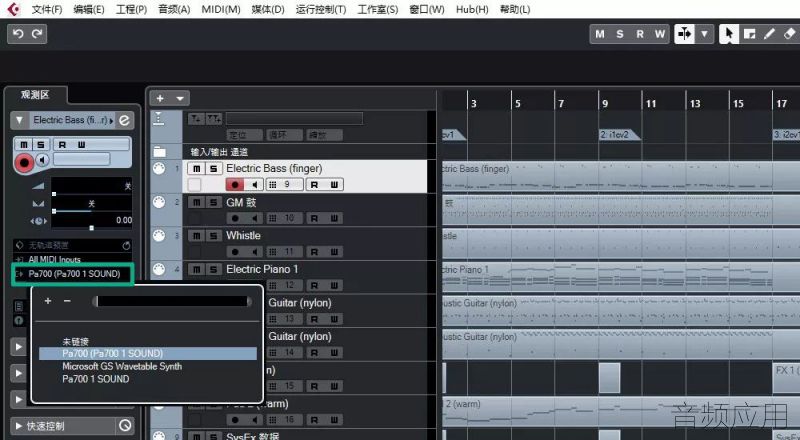Solo track from the inspector S button
This screenshot has height=440, width=800.
40,145
